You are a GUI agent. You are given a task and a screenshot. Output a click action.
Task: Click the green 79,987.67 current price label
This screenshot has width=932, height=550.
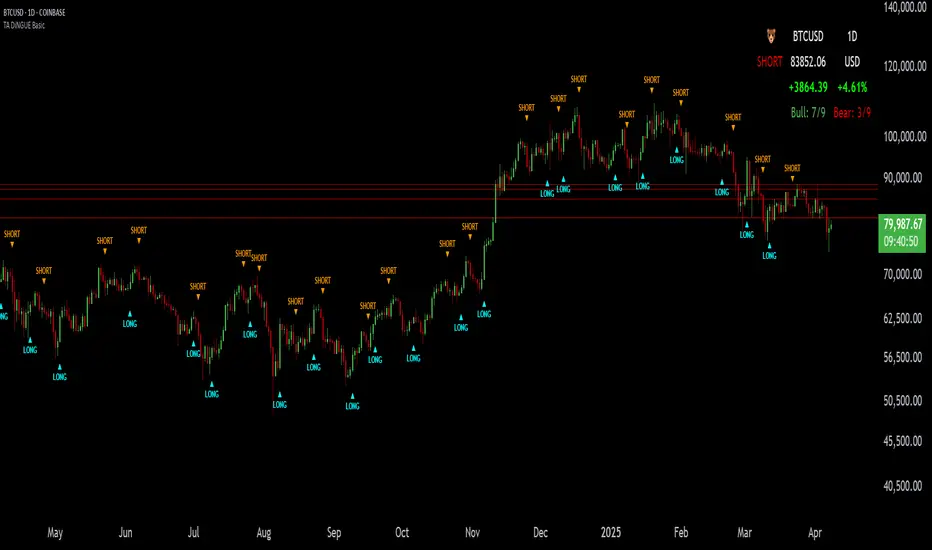tap(902, 224)
